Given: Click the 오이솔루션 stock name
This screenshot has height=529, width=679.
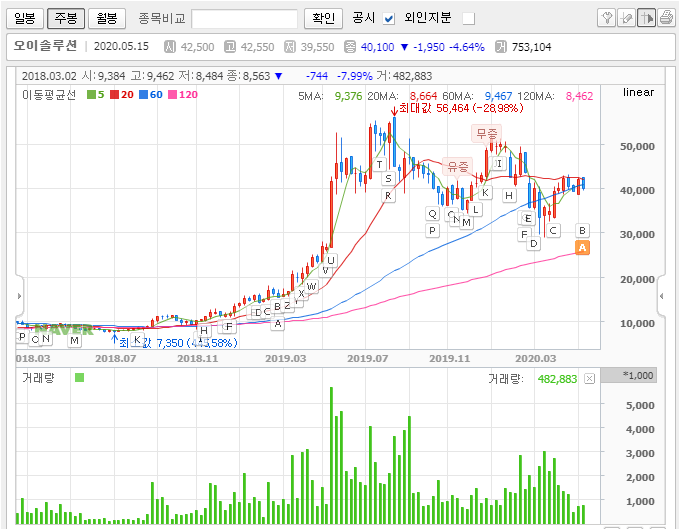Looking at the screenshot, I should coord(45,46).
